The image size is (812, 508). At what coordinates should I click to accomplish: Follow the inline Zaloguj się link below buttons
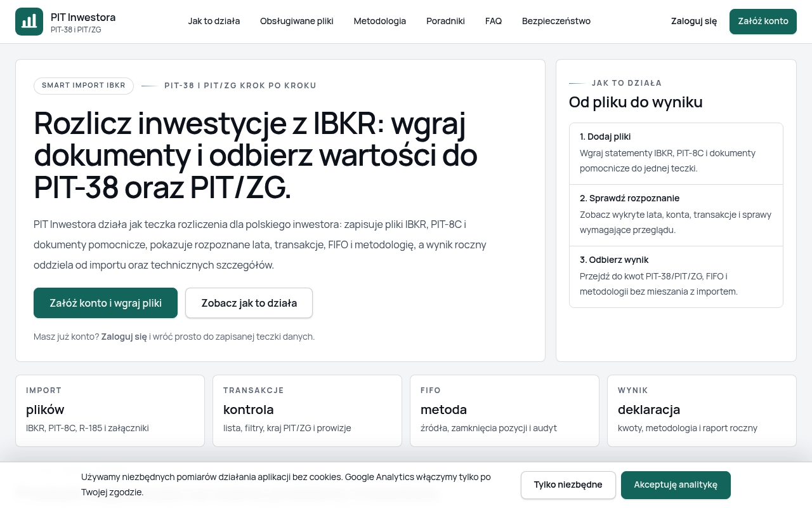pyautogui.click(x=124, y=337)
